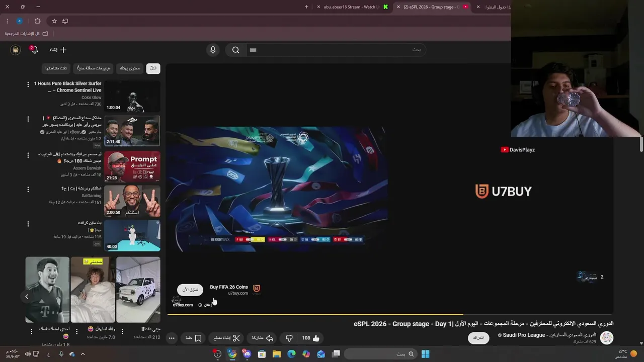Like the video with thumbs up
The width and height of the screenshot is (644, 362).
(310, 338)
